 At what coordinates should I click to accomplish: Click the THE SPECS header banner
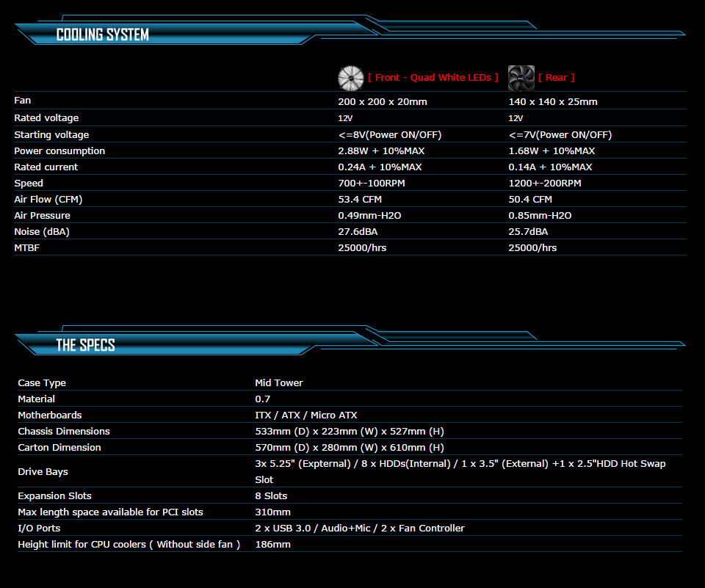click(84, 345)
